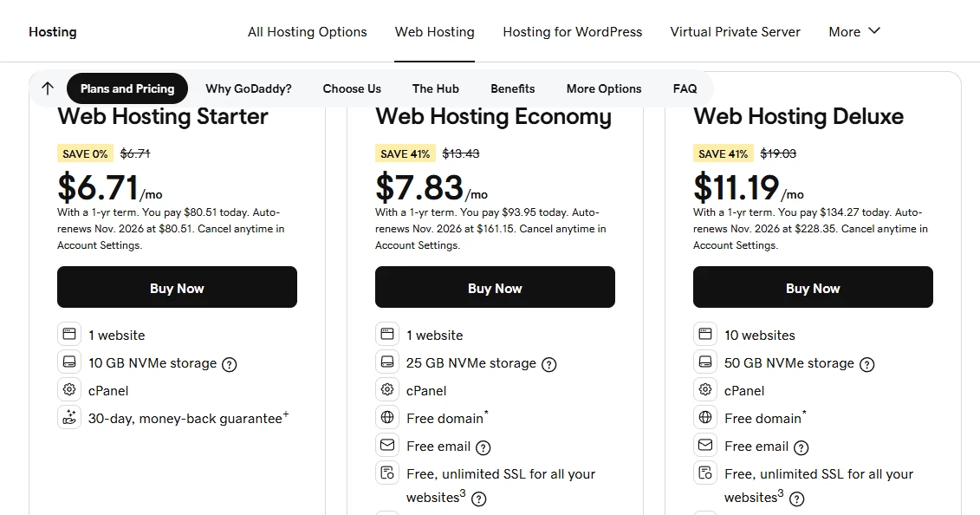This screenshot has height=515, width=980.
Task: Click the Hosting label in the top-left corner
Action: point(52,31)
